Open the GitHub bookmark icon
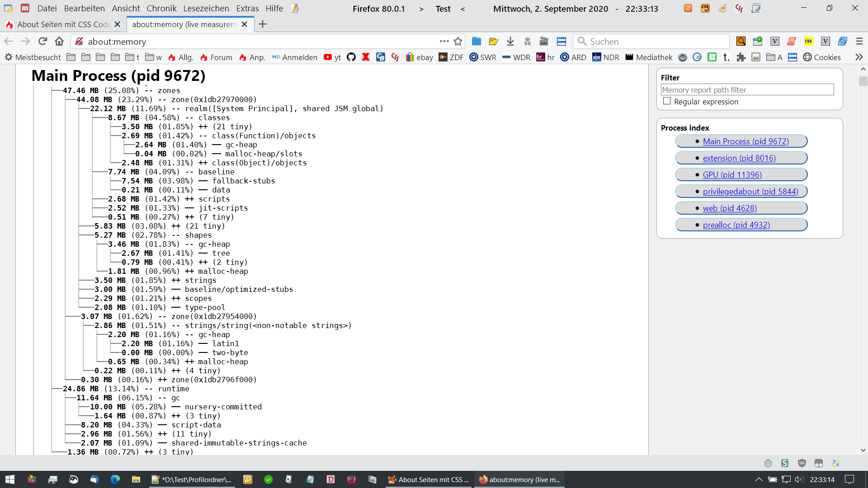 pos(351,57)
